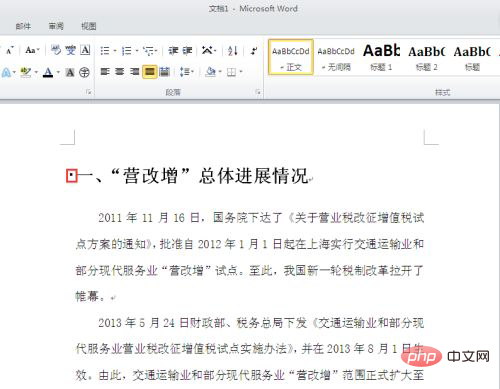Viewport: 500px width, 389px height.
Task: Apply the 正文 (Normal) style
Action: point(291,57)
